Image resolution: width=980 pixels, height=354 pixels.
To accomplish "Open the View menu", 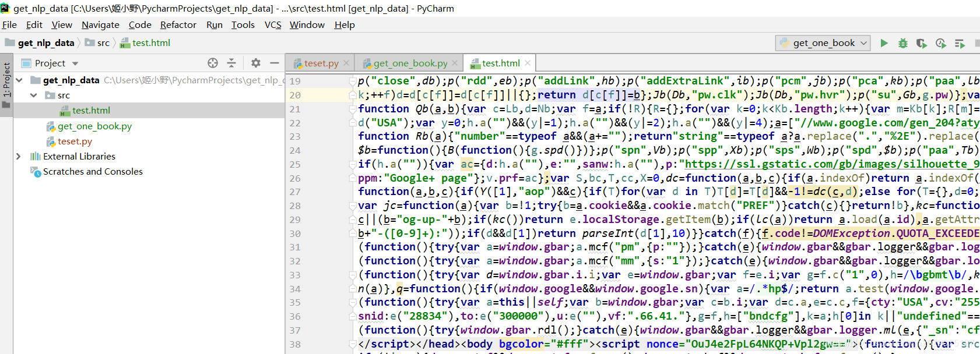I will click(x=62, y=25).
